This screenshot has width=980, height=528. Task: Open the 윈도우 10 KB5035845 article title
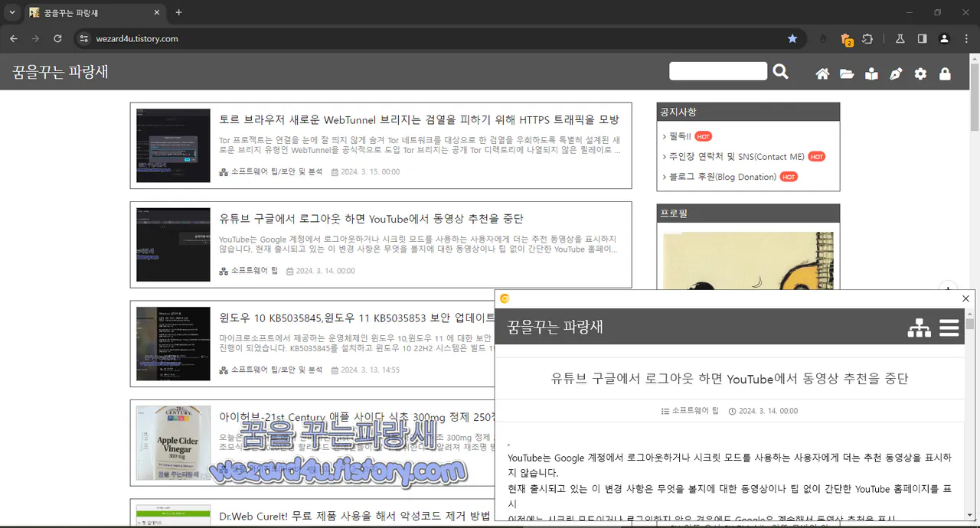[x=357, y=318]
